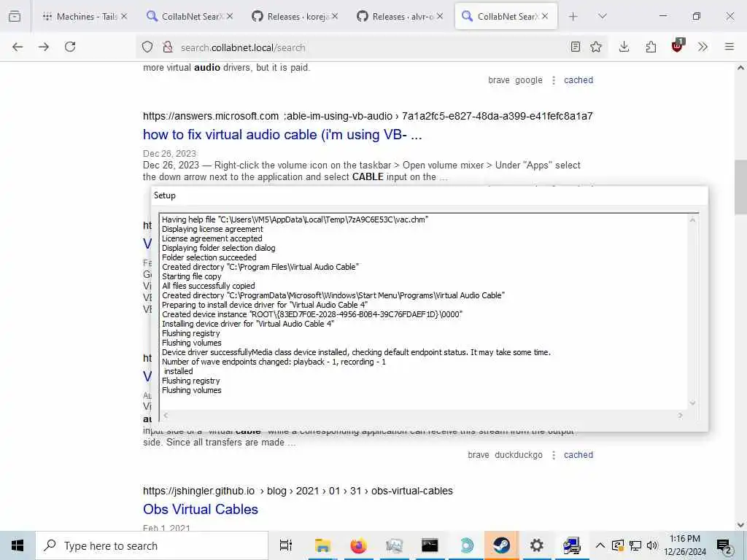
Task: Click the browser page vertical scrollbar thumb
Action: [740, 187]
